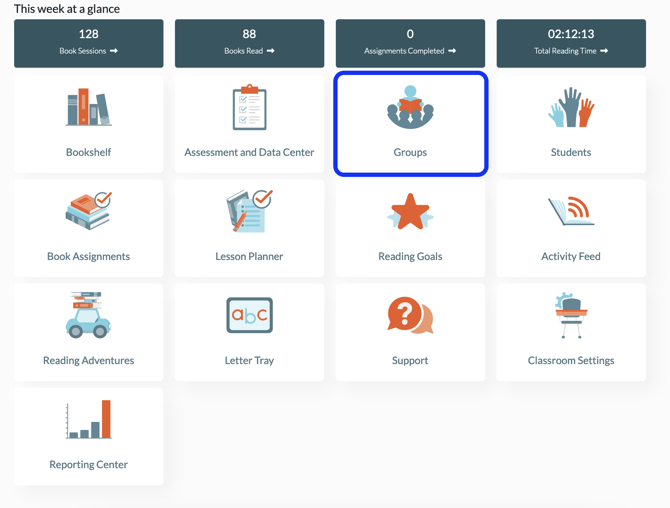Image resolution: width=670 pixels, height=508 pixels.
Task: Click the Assessment and Data Center clipboard icon
Action: pyautogui.click(x=249, y=108)
